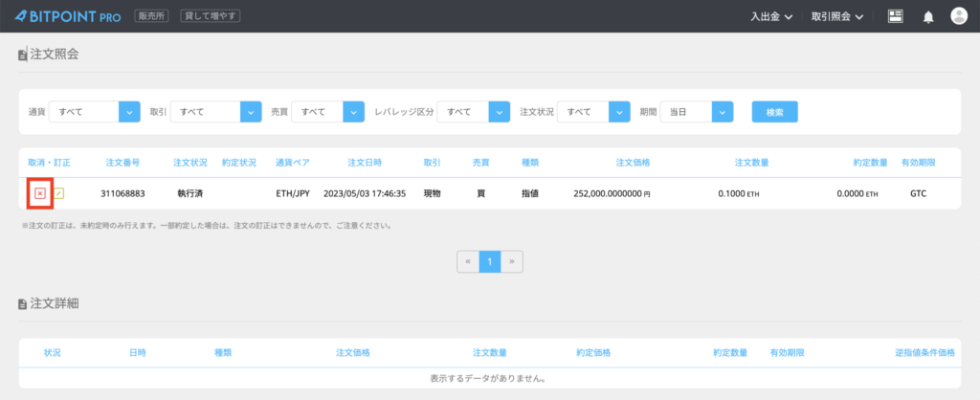Cancel order 311068883 with the red X icon
This screenshot has width=980, height=400.
point(39,193)
